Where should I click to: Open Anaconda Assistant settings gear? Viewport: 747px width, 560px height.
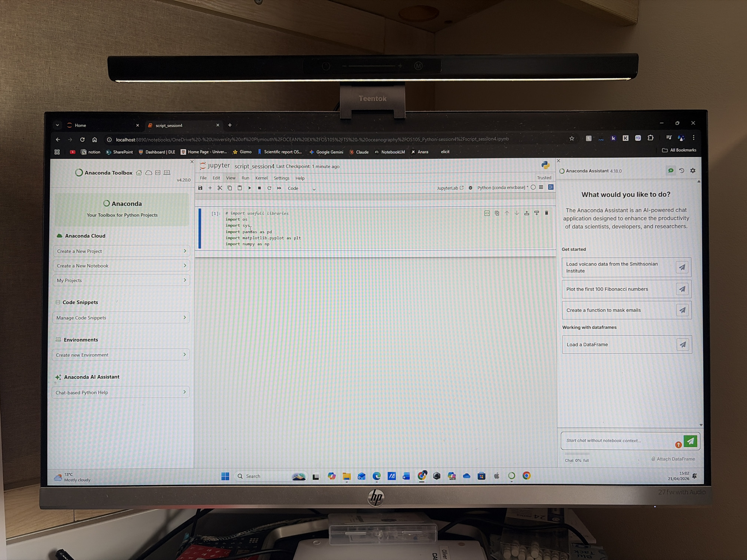coord(693,171)
